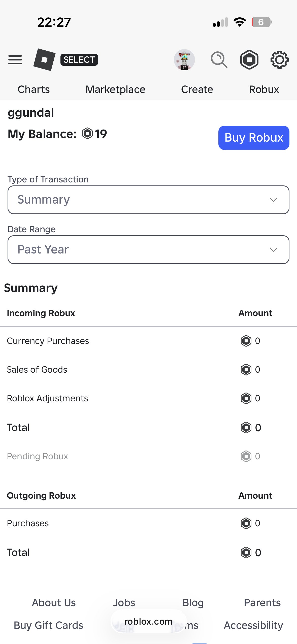Screen dimensions: 297x644
Task: Open the Create tab
Action: pyautogui.click(x=197, y=89)
